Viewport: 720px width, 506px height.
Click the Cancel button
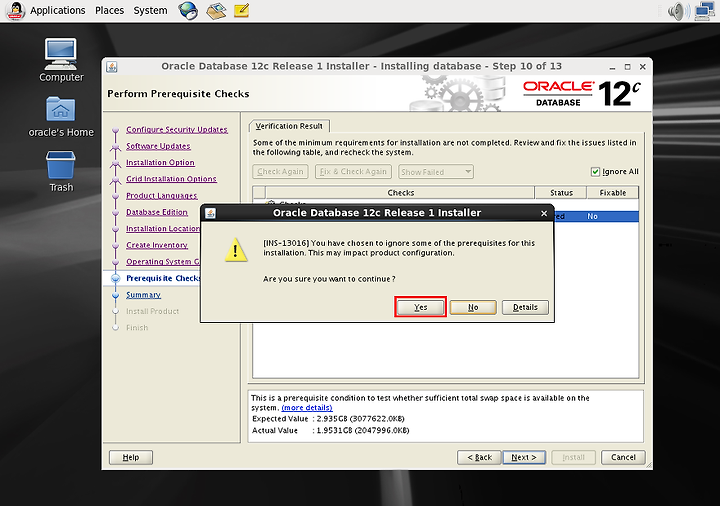click(623, 457)
